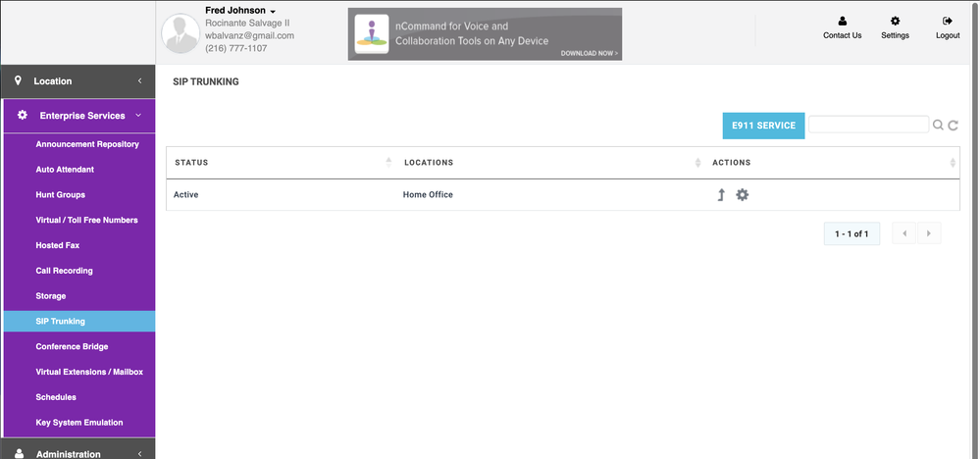Expand the Administration sidebar section
This screenshot has width=980, height=459.
click(77, 453)
